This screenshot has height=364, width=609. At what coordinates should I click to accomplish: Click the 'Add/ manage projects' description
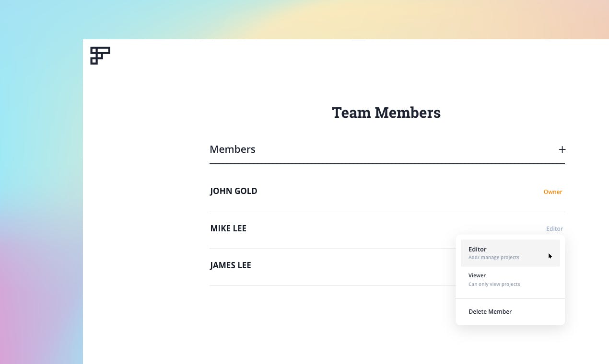coord(493,258)
